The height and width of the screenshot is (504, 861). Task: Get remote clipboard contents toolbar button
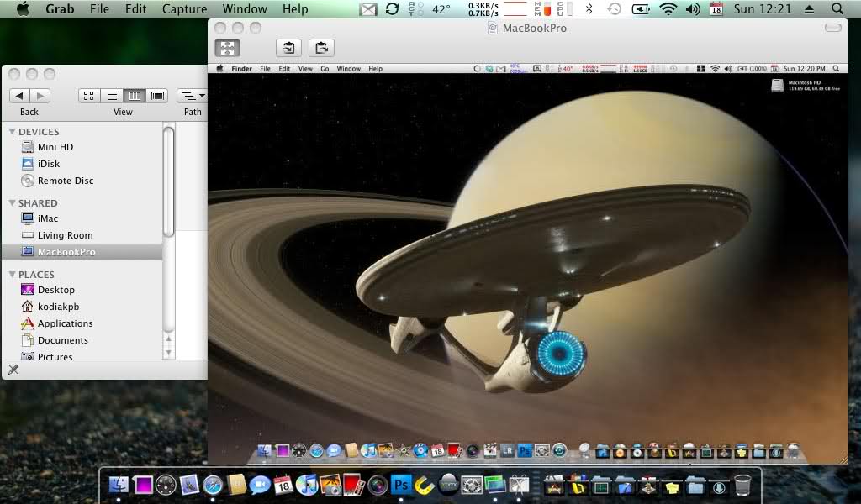[288, 48]
